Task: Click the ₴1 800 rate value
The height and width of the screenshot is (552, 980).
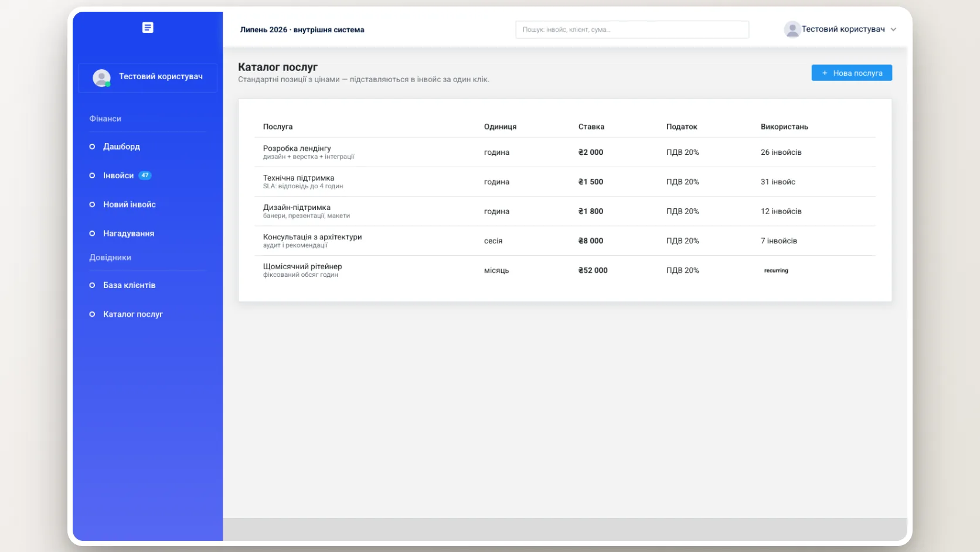Action: (591, 211)
